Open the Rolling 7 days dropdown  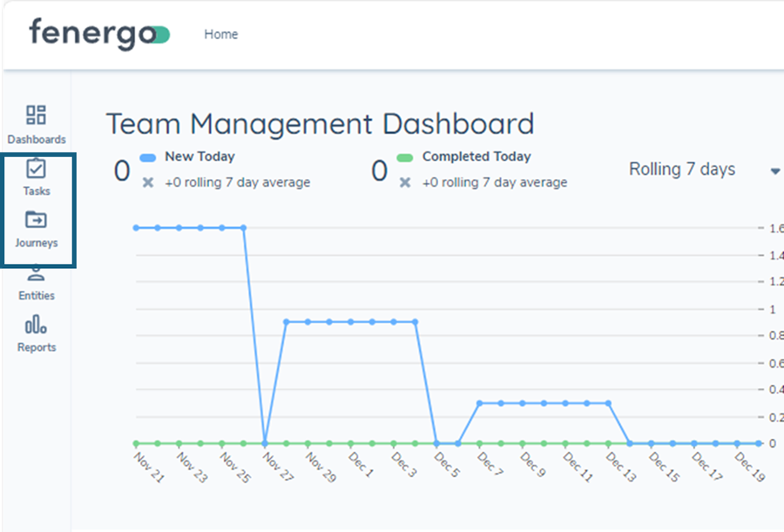[682, 169]
